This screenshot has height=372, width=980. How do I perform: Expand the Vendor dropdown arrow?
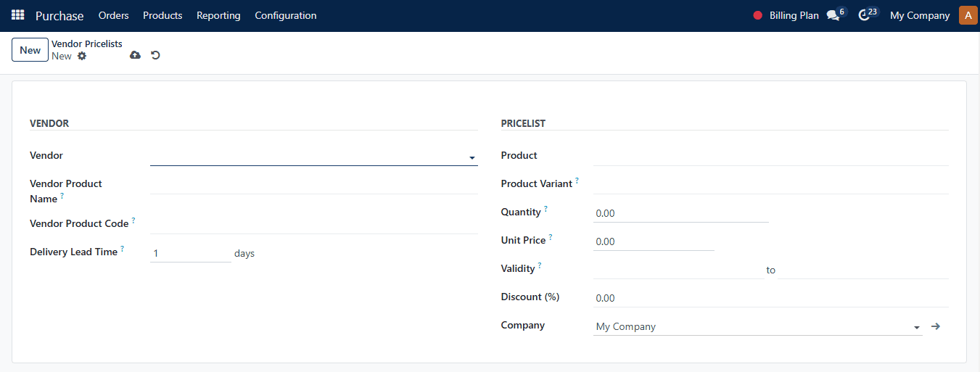pos(472,157)
